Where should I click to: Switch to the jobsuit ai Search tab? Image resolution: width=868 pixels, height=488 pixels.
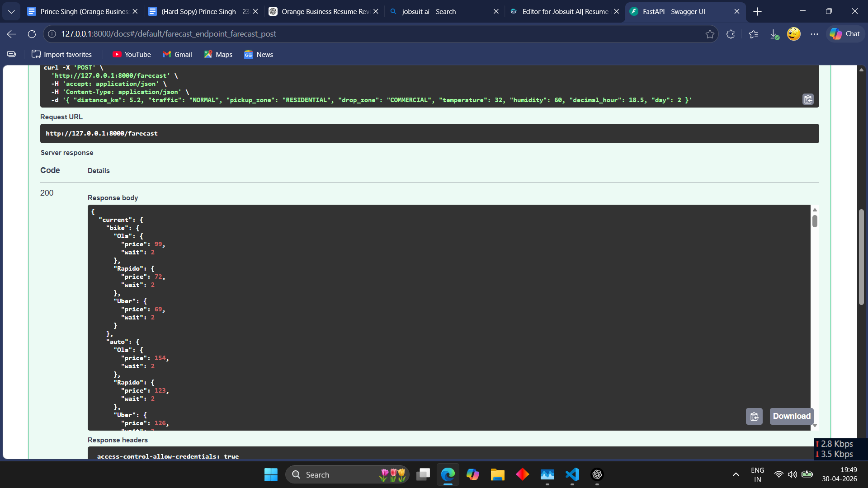[x=429, y=12]
